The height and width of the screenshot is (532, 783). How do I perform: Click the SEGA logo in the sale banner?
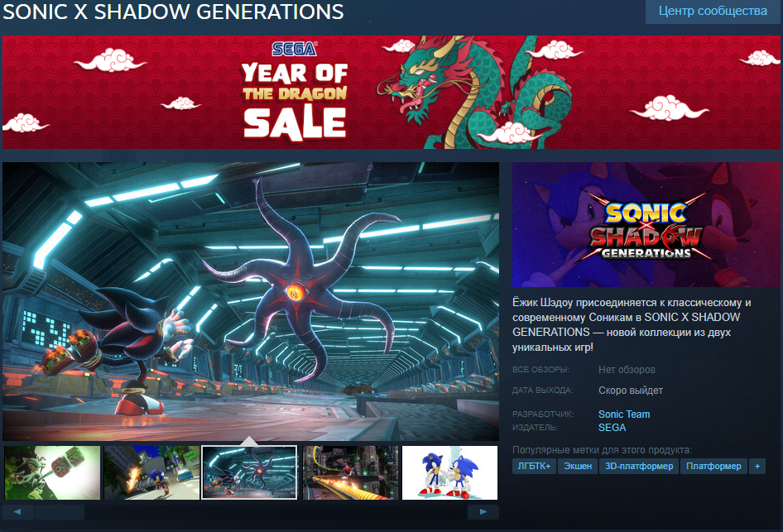(294, 49)
